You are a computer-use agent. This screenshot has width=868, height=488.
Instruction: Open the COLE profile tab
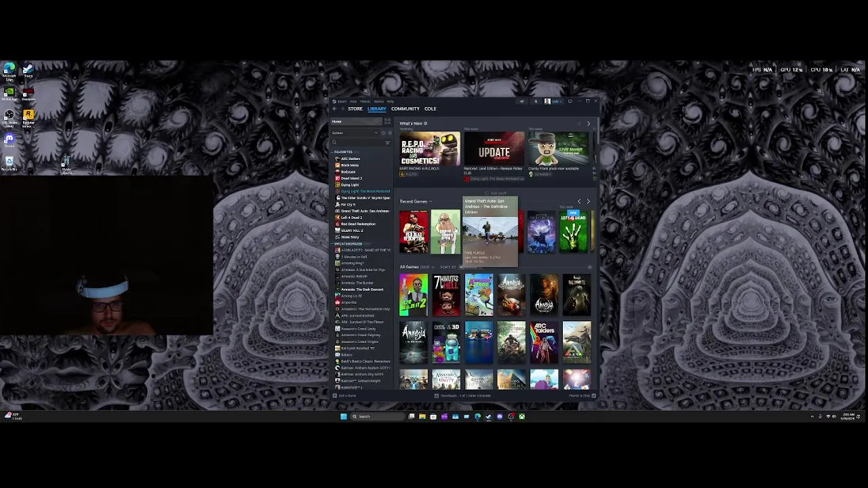click(x=431, y=108)
